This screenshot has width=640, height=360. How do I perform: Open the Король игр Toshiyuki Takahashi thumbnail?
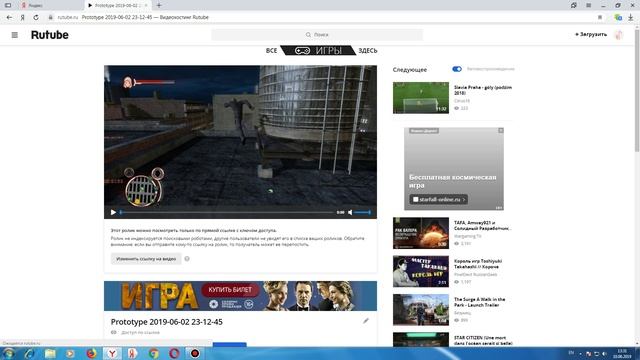(421, 271)
